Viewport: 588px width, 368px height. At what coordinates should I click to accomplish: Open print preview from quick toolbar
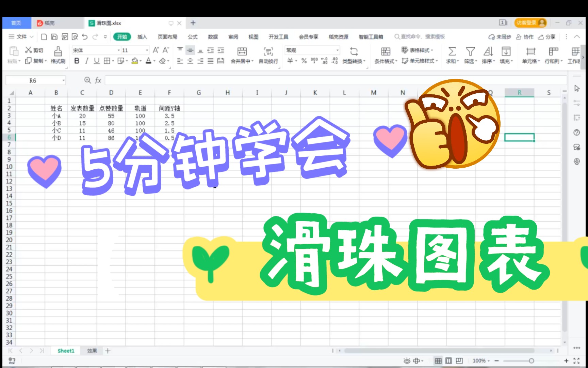[75, 37]
